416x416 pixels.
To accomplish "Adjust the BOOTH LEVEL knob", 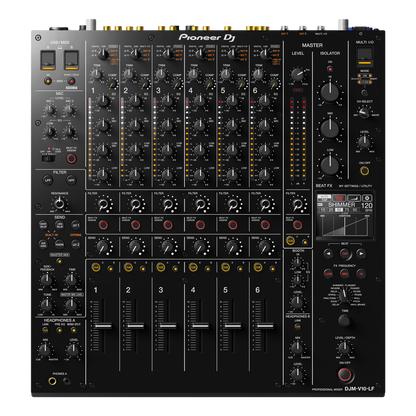I will [x=297, y=302].
